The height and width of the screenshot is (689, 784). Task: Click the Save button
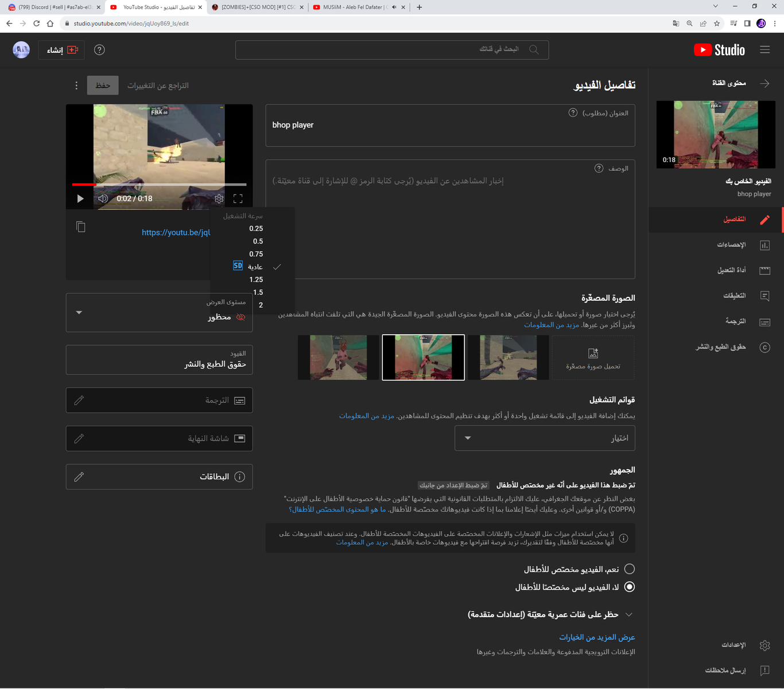coord(103,86)
